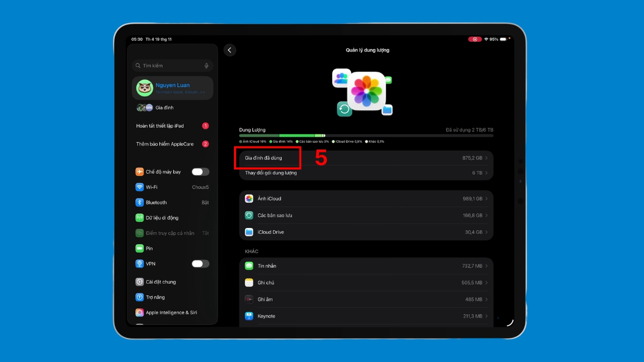Open Cài đặt chung label

pos(161,282)
